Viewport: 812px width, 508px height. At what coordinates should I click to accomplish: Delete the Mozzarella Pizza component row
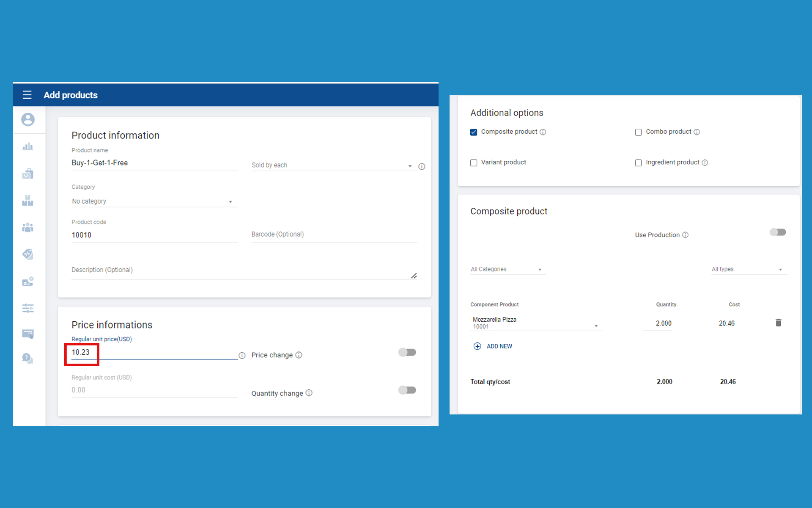click(x=778, y=323)
